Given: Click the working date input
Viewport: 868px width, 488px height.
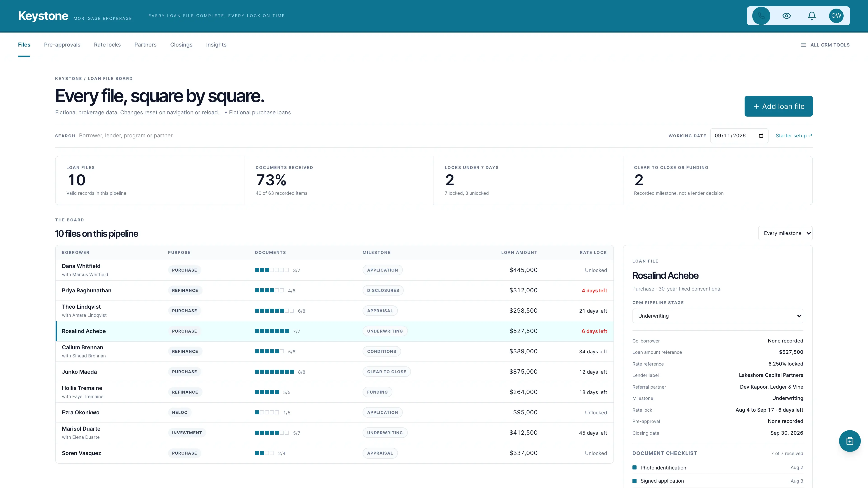Looking at the screenshot, I should pyautogui.click(x=739, y=136).
